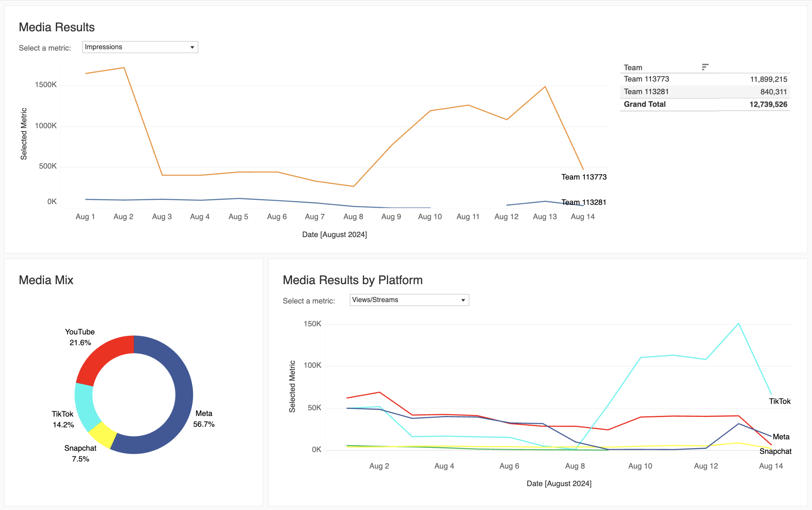Click the Team 113281 line label
This screenshot has height=510, width=812.
click(x=584, y=202)
